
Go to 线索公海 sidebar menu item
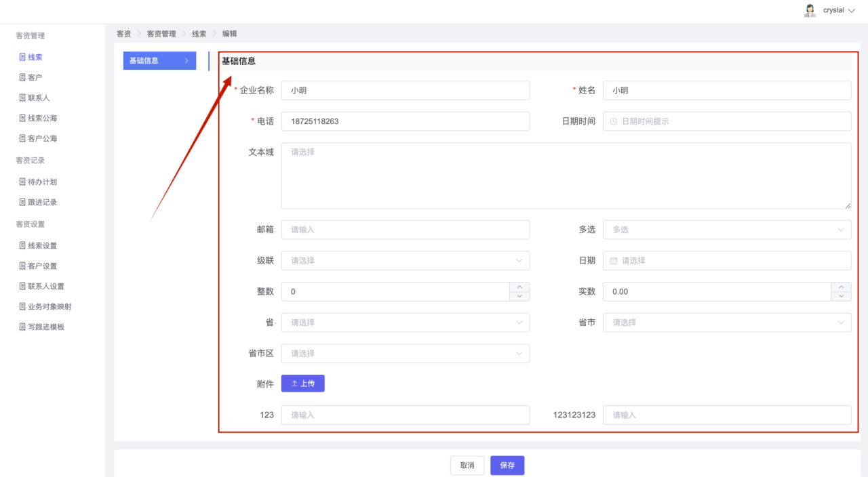(x=42, y=118)
